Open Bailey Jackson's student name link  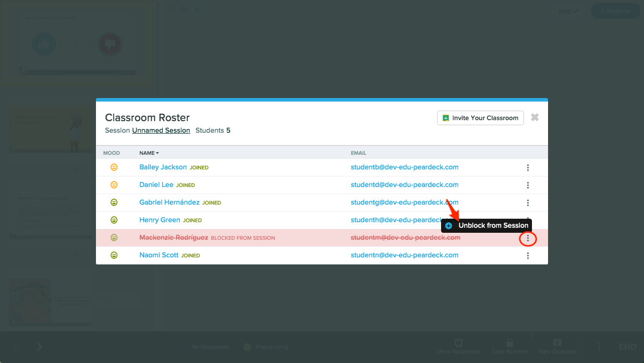163,167
